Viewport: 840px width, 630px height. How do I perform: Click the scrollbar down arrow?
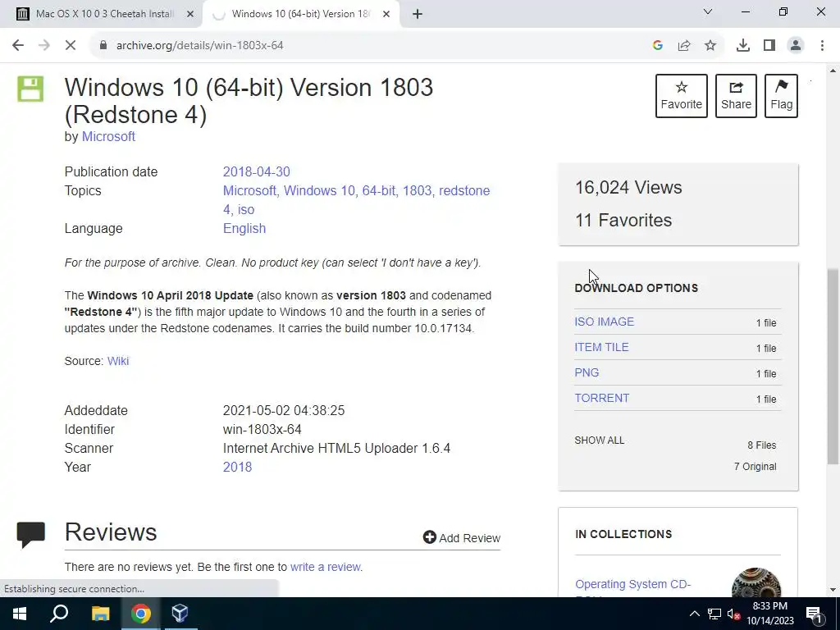pos(833,590)
